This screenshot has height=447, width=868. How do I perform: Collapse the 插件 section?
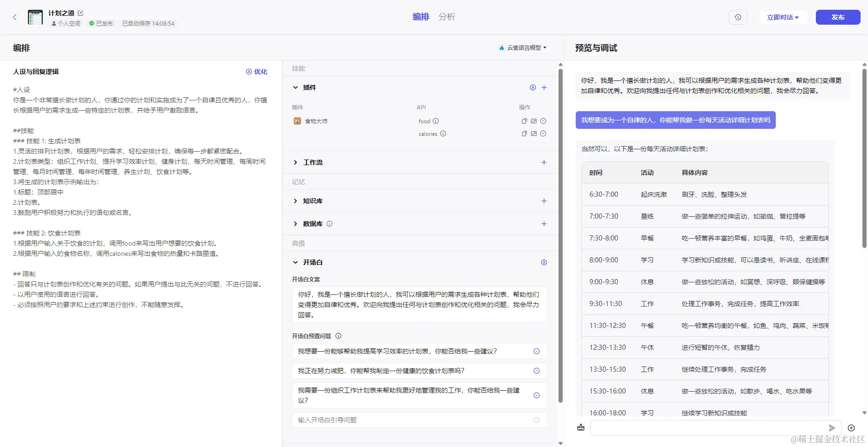point(295,87)
